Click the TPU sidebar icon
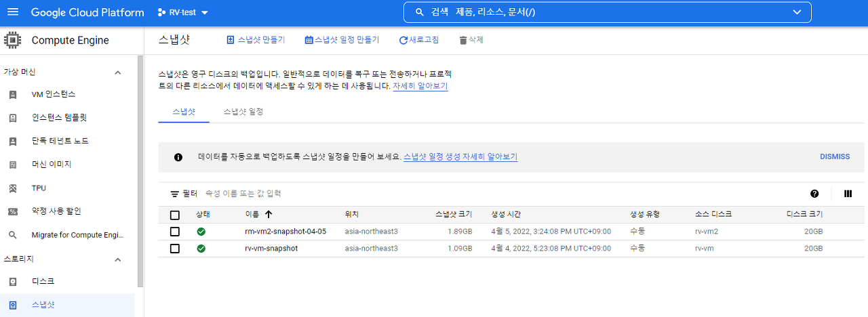This screenshot has height=317, width=868. coord(12,188)
